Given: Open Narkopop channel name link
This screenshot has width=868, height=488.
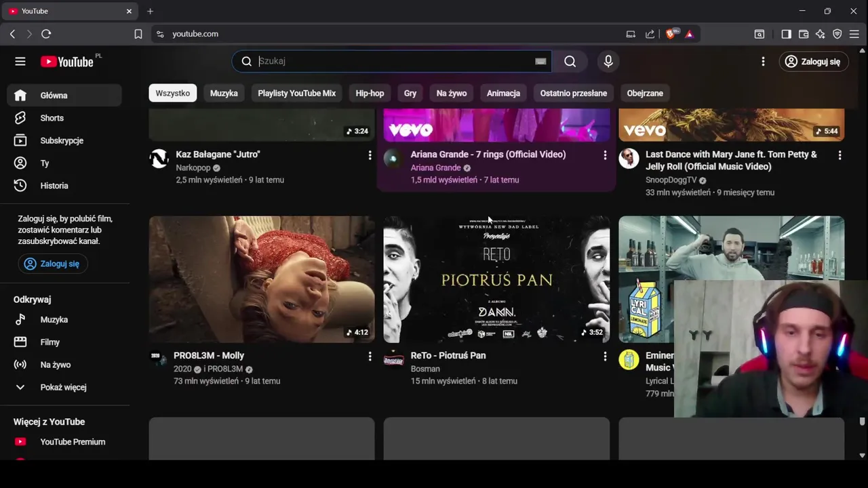Looking at the screenshot, I should [193, 168].
